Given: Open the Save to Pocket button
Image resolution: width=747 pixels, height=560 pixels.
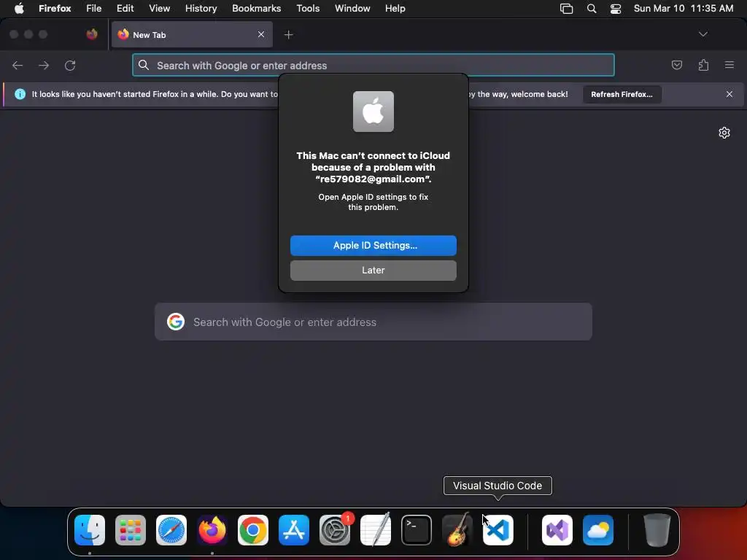Looking at the screenshot, I should coord(677,65).
